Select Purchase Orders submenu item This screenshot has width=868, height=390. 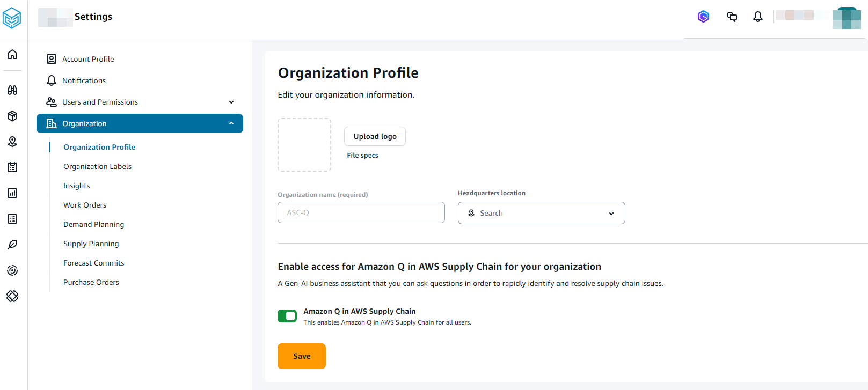tap(91, 282)
